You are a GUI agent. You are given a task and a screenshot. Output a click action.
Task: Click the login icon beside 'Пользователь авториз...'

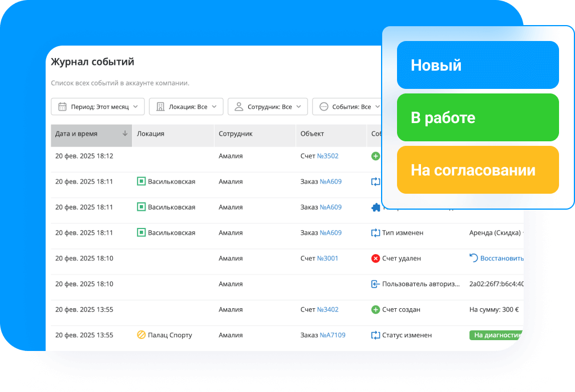pyautogui.click(x=375, y=284)
